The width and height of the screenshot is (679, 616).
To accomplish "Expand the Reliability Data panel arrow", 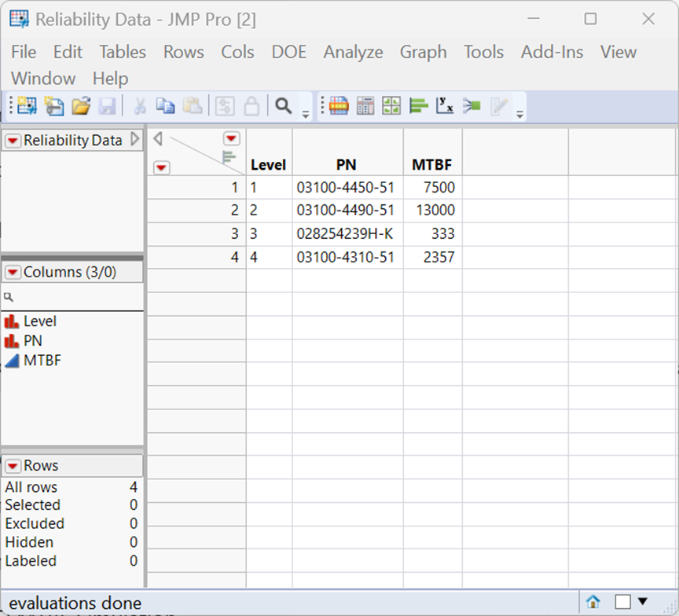I will click(135, 140).
